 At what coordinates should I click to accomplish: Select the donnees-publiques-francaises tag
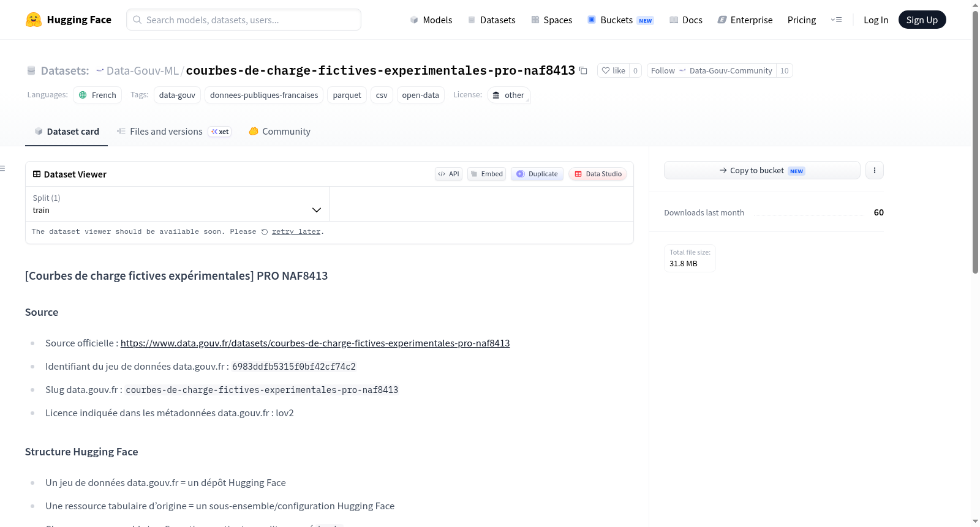coord(264,95)
